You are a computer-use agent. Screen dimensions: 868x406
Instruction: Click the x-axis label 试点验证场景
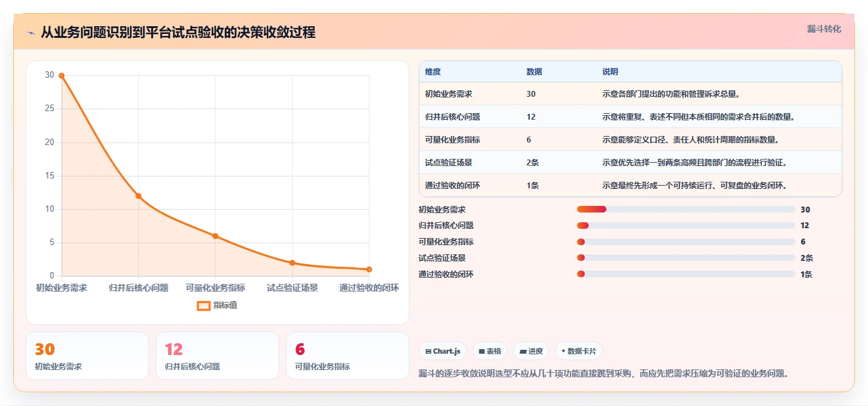click(292, 288)
